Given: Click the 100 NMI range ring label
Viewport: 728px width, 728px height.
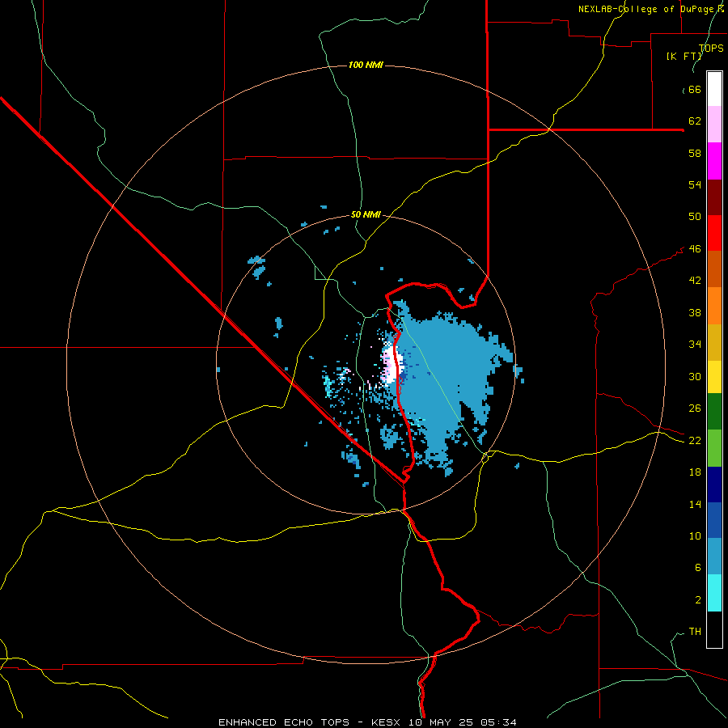Looking at the screenshot, I should coord(366,65).
